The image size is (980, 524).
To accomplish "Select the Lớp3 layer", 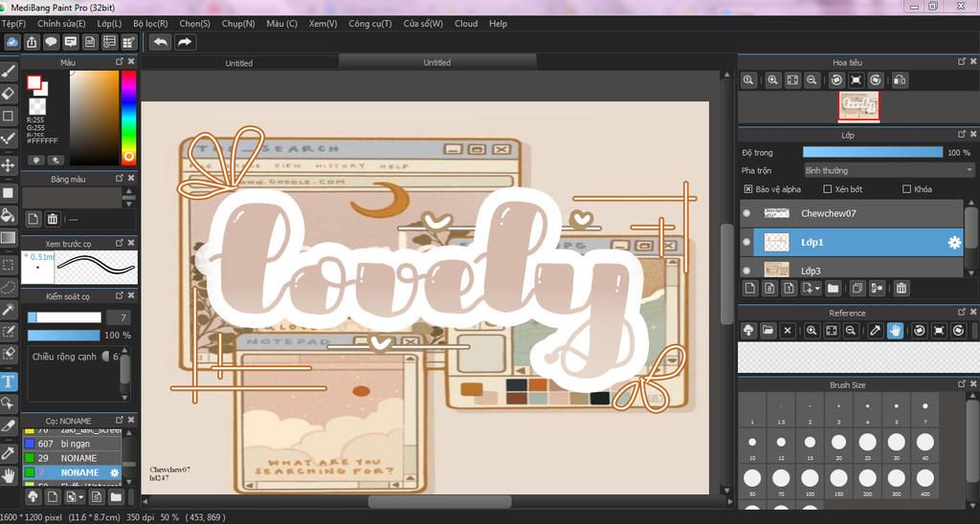I will point(852,270).
